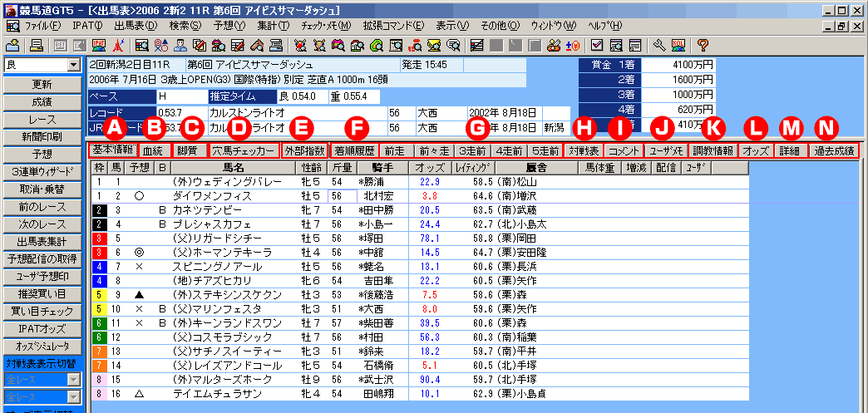Viewport: 868px width, 413px height.
Task: Click the printer icon in the toolbar
Action: [x=37, y=45]
